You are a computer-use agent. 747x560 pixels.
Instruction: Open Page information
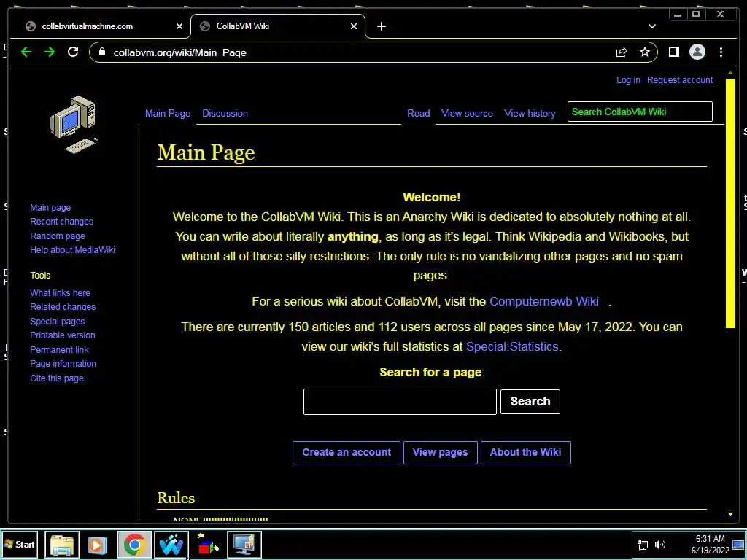pyautogui.click(x=63, y=364)
